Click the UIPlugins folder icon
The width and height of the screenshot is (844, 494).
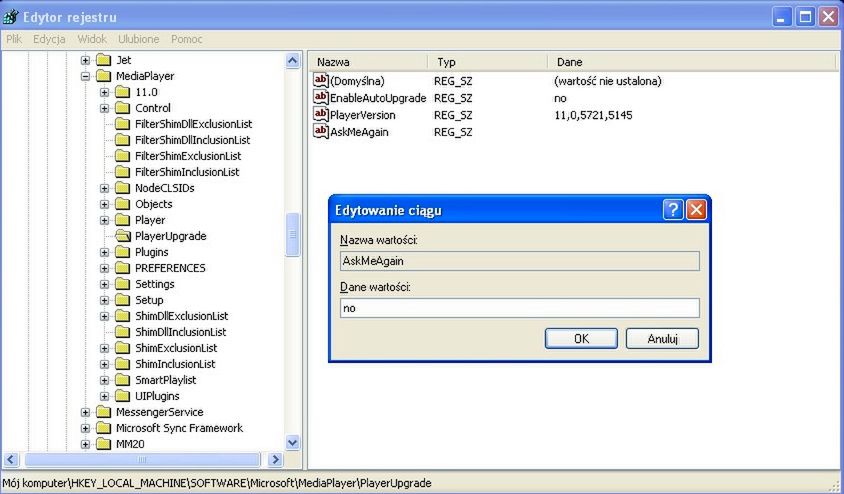123,396
